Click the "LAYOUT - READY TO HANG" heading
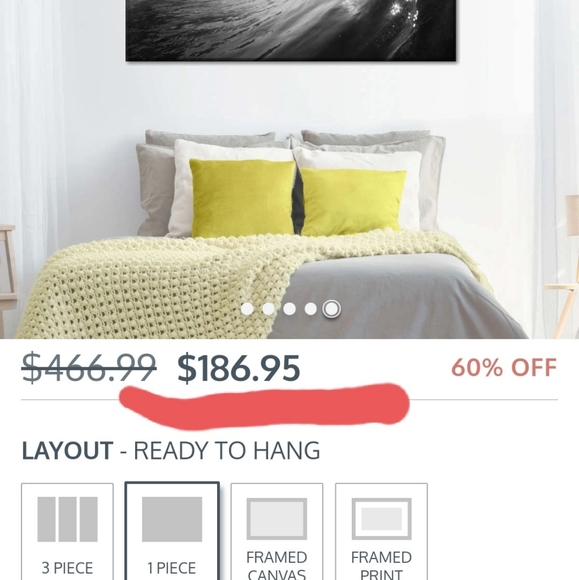 pyautogui.click(x=171, y=450)
